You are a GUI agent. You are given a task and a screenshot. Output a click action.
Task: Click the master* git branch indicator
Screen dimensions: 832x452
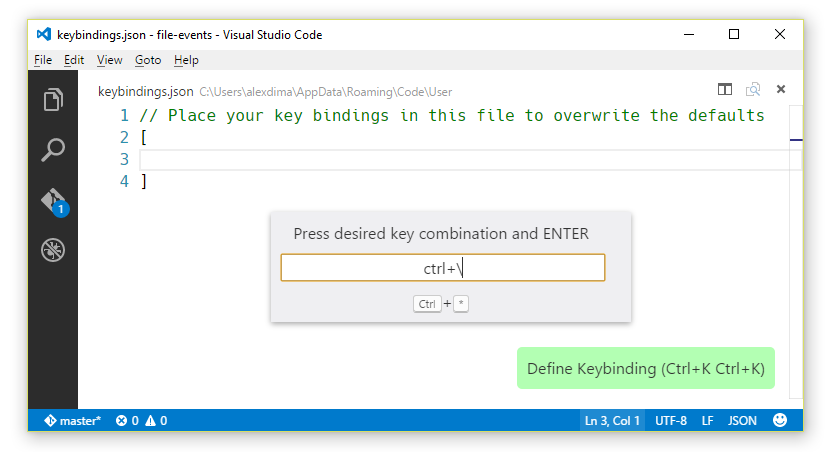coord(71,421)
